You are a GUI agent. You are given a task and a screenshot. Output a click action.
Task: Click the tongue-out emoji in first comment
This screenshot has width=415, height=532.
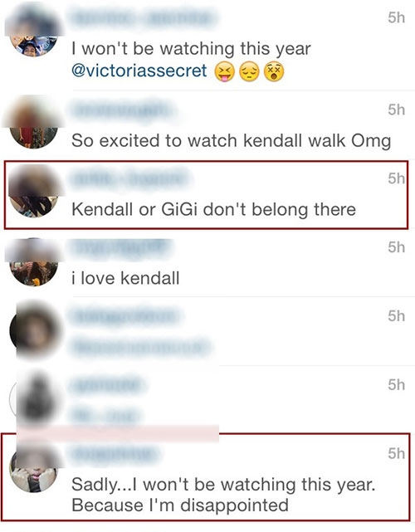click(x=225, y=72)
